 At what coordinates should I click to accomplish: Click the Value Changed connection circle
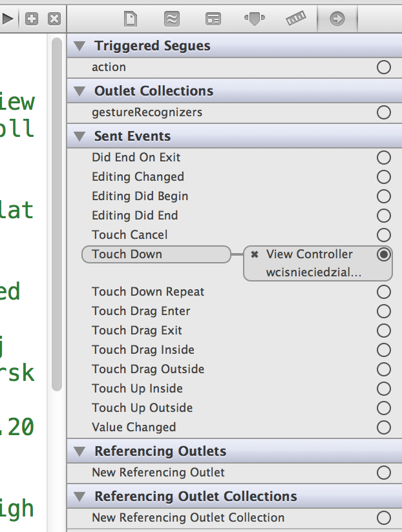point(384,427)
